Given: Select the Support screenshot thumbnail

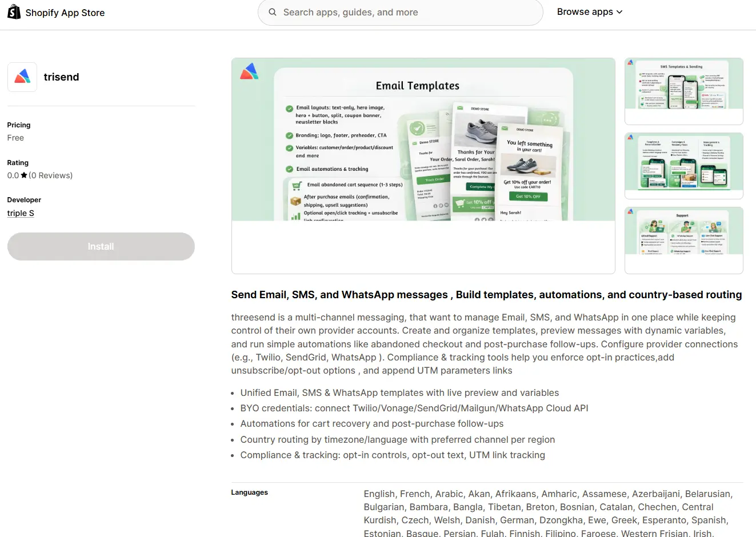Looking at the screenshot, I should [684, 241].
